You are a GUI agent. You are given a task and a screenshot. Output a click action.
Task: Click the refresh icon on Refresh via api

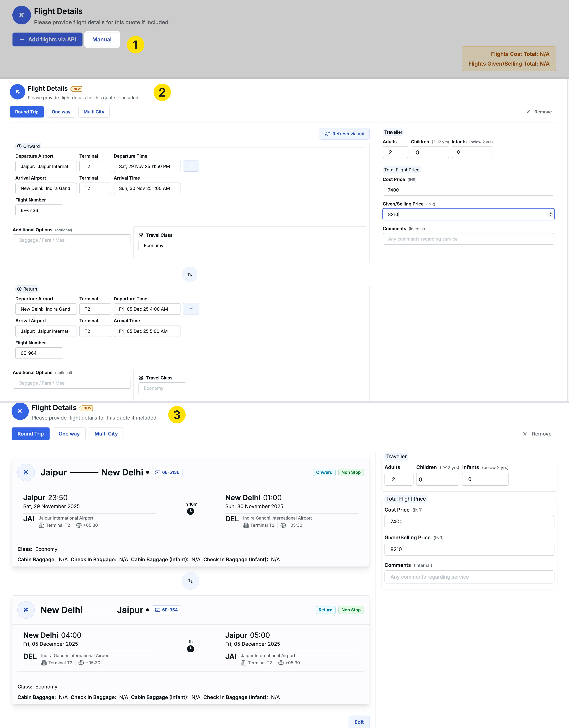327,134
